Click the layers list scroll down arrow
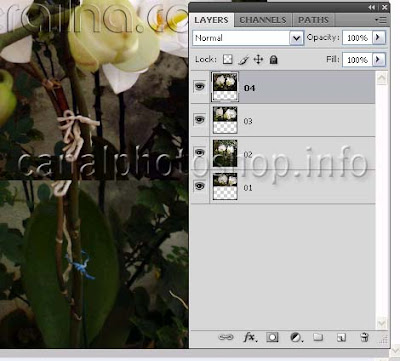400x361 pixels. point(382,323)
